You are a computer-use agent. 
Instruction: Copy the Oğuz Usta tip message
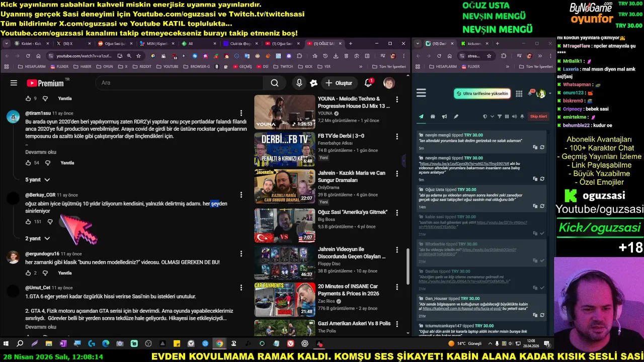point(535,206)
